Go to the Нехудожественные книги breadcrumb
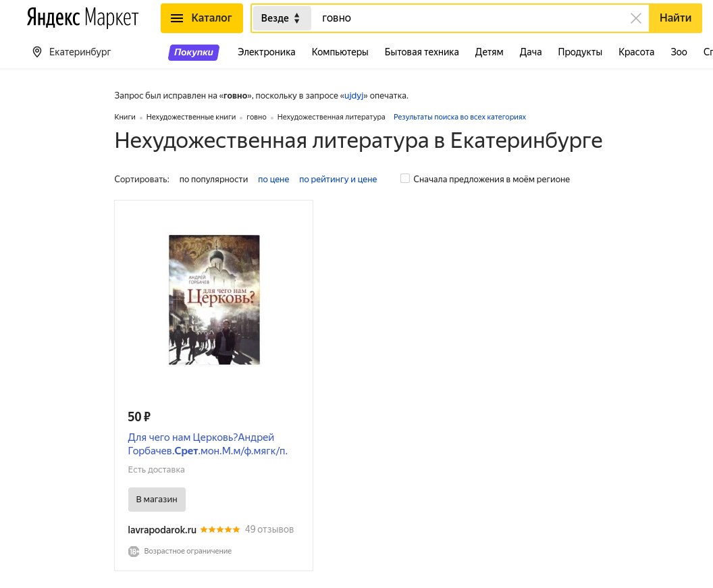The height and width of the screenshot is (588, 713). pyautogui.click(x=191, y=117)
